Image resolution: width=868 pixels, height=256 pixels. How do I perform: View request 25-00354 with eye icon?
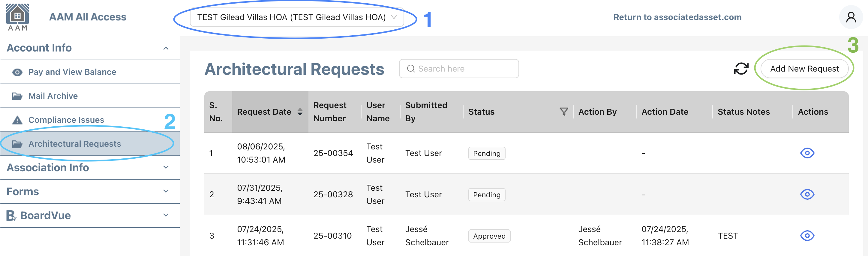pos(807,153)
